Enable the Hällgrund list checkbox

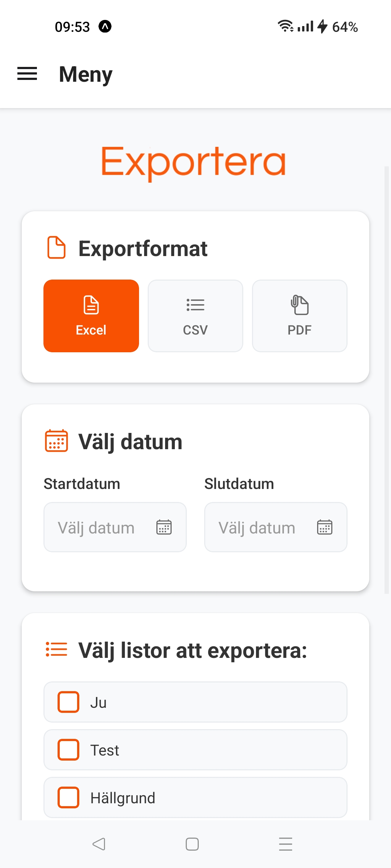[x=68, y=797]
